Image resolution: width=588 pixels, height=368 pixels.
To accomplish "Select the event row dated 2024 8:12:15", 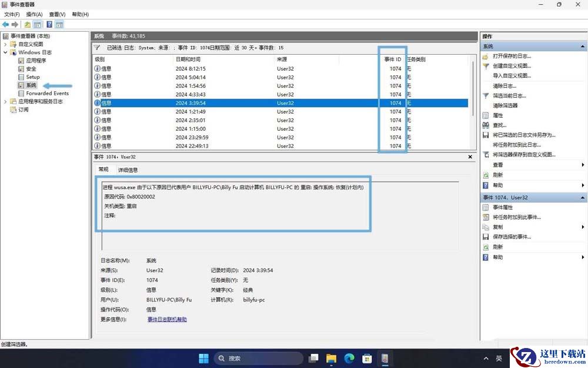I will (280, 69).
